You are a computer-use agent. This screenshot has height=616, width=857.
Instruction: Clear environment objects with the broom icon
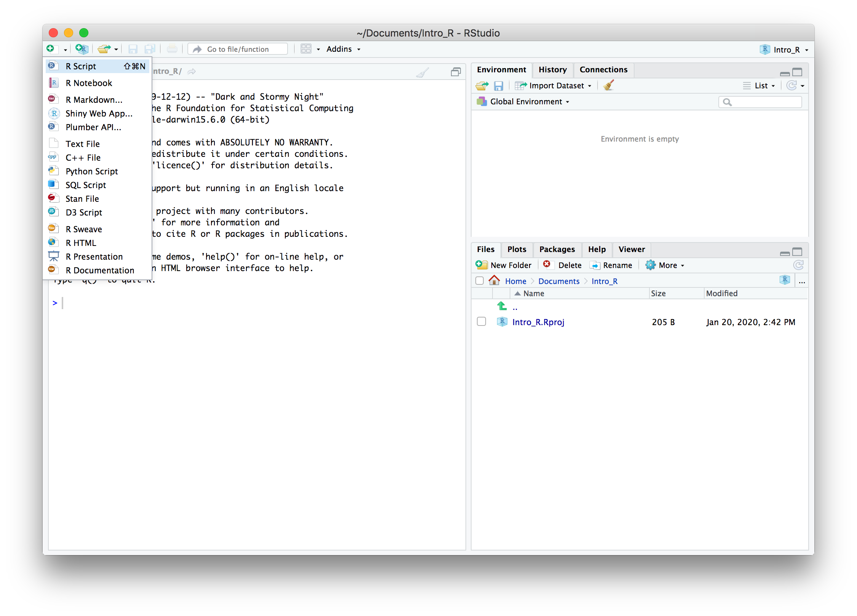(609, 85)
